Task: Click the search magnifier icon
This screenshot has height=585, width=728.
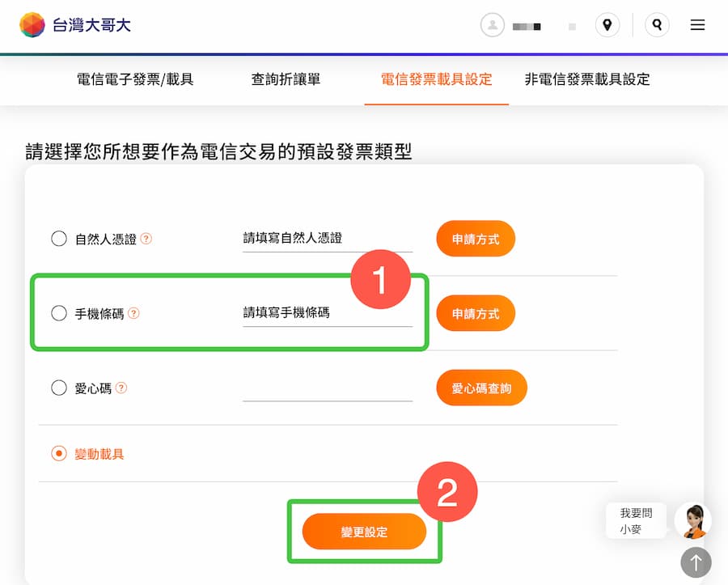Action: pos(657,25)
